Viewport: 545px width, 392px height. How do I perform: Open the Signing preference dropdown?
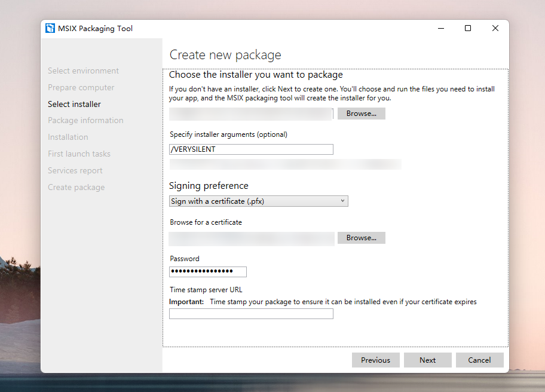pos(258,201)
